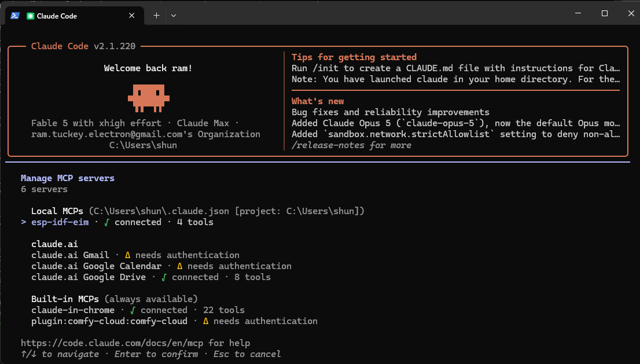640x364 pixels.
Task: Select the esp-idf-eim MCP server
Action: click(x=117, y=222)
